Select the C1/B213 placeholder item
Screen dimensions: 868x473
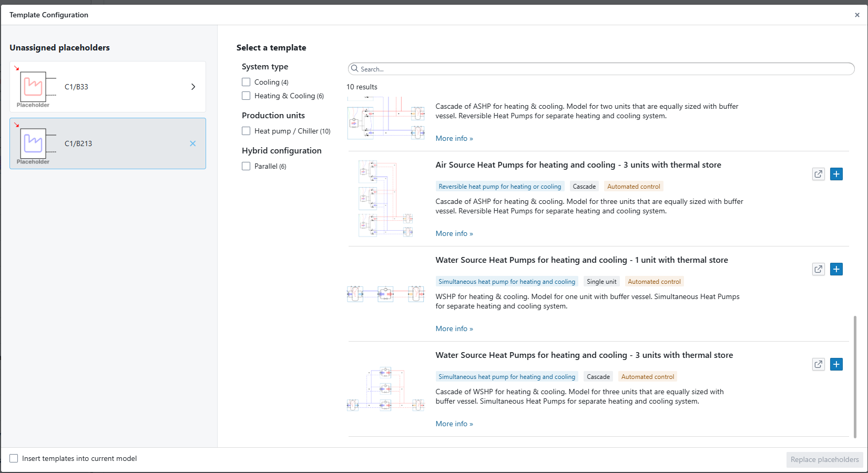(x=105, y=143)
